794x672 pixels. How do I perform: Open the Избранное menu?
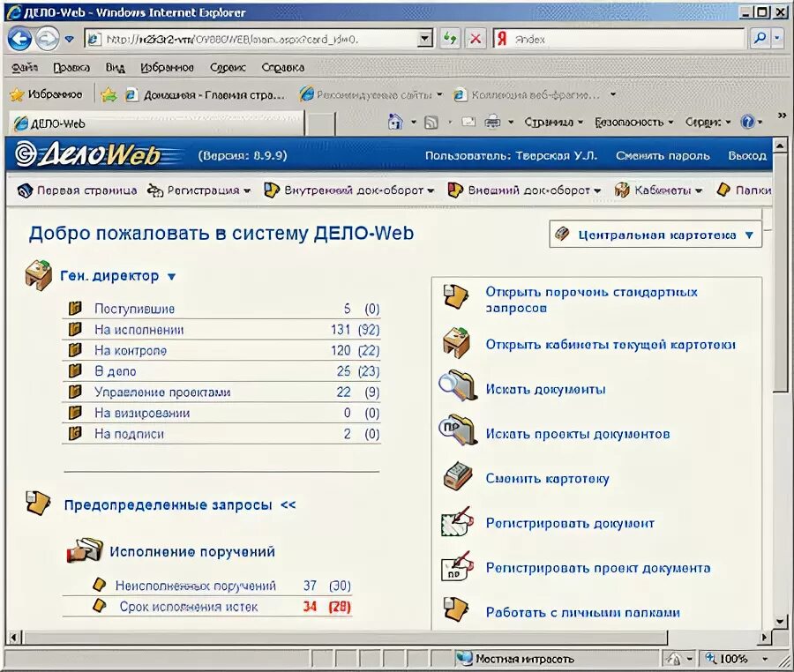tap(167, 67)
